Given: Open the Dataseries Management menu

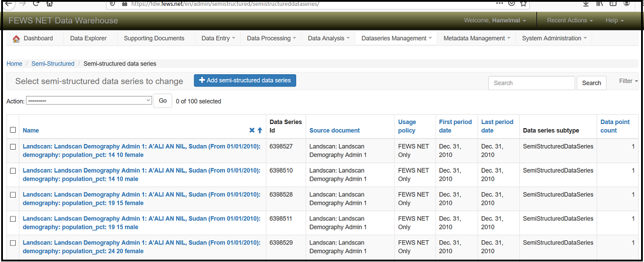Looking at the screenshot, I should pyautogui.click(x=396, y=39).
